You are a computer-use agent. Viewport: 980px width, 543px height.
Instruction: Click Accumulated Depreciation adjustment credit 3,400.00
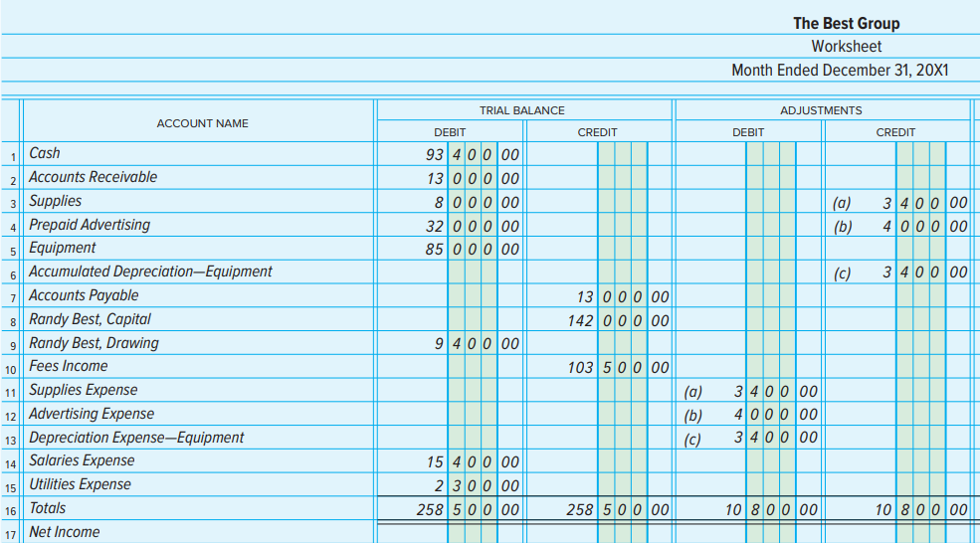[x=925, y=272]
